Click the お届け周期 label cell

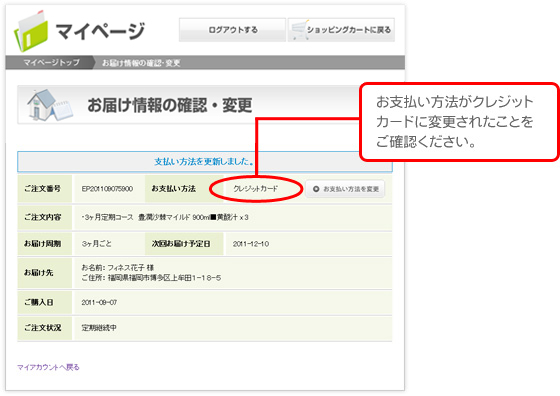(45, 244)
